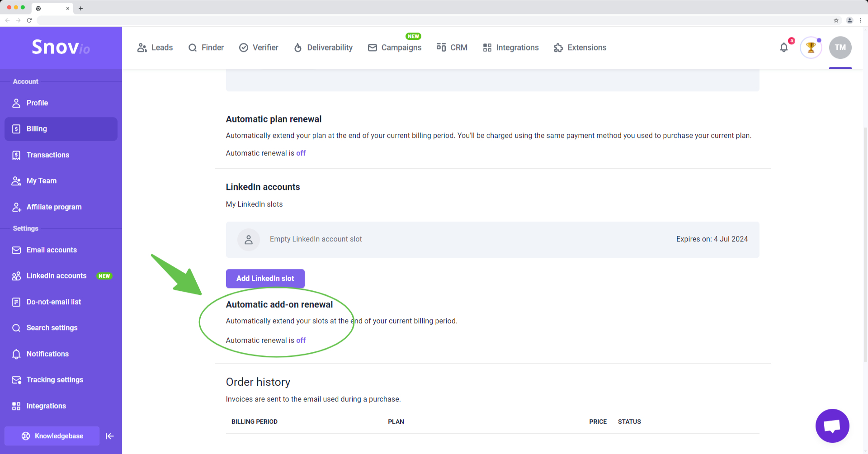Screen dimensions: 868x454
Task: Bookmark page with star icon
Action: click(x=836, y=20)
